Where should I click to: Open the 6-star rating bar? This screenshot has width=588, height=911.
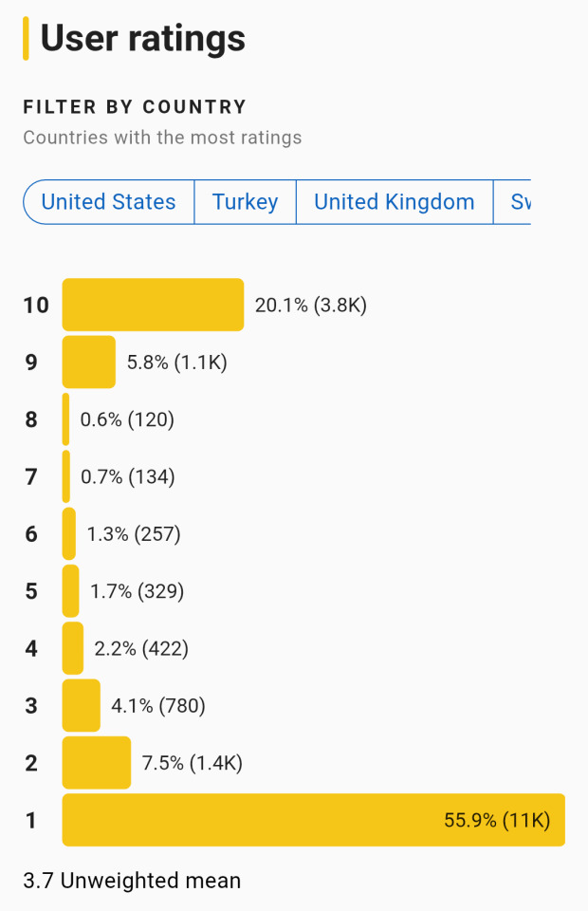[x=68, y=533]
